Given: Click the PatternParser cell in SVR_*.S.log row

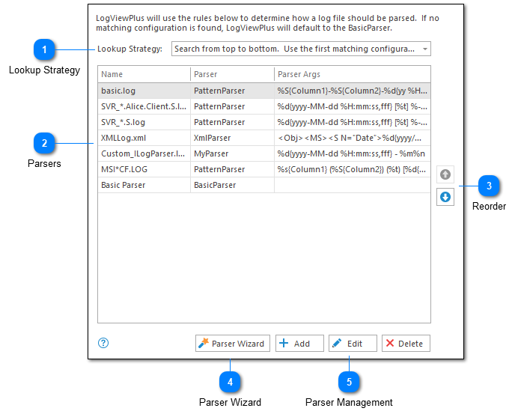Looking at the screenshot, I should [x=232, y=122].
